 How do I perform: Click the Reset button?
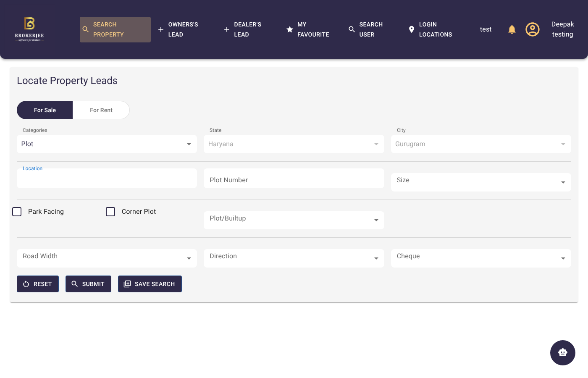(38, 284)
